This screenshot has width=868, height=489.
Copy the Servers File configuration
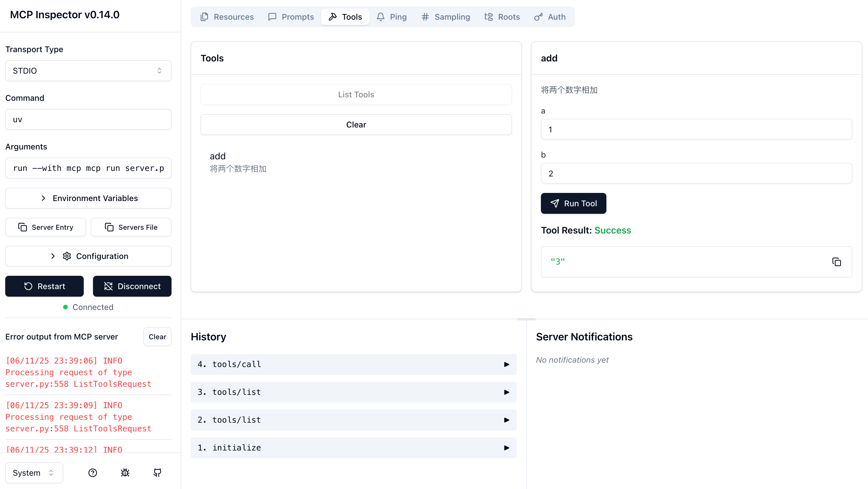coord(131,227)
